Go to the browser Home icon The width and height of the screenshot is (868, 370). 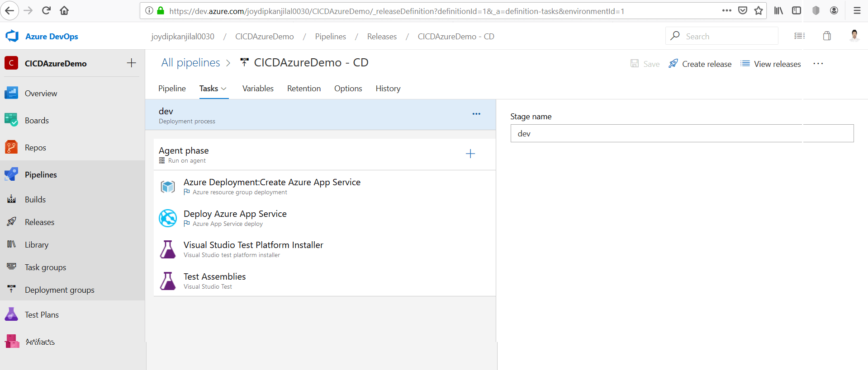(x=64, y=10)
